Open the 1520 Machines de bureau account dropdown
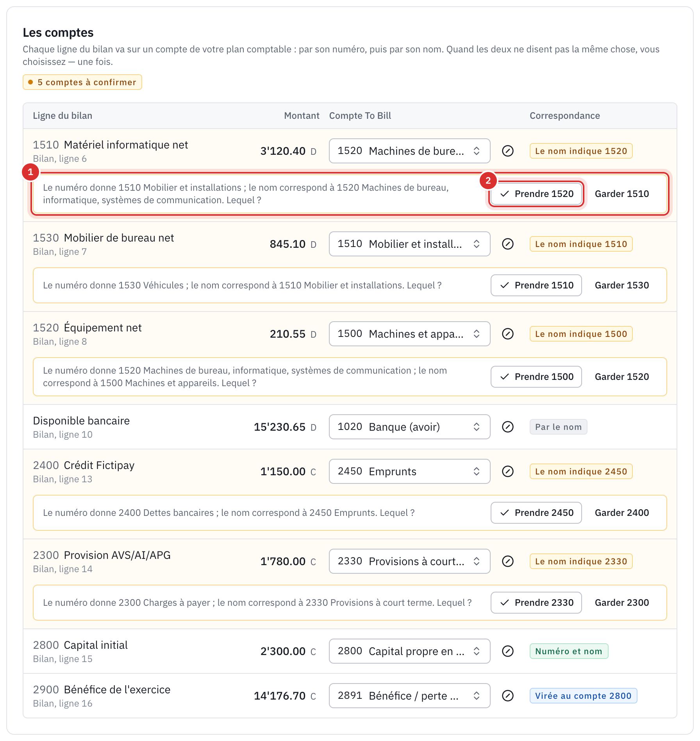 [x=409, y=151]
